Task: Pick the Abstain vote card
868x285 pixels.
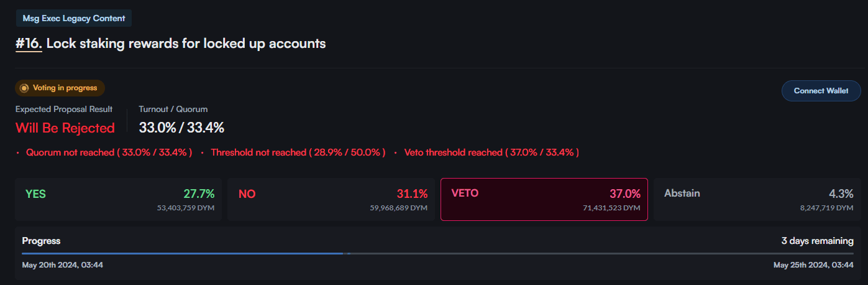Action: tap(757, 200)
